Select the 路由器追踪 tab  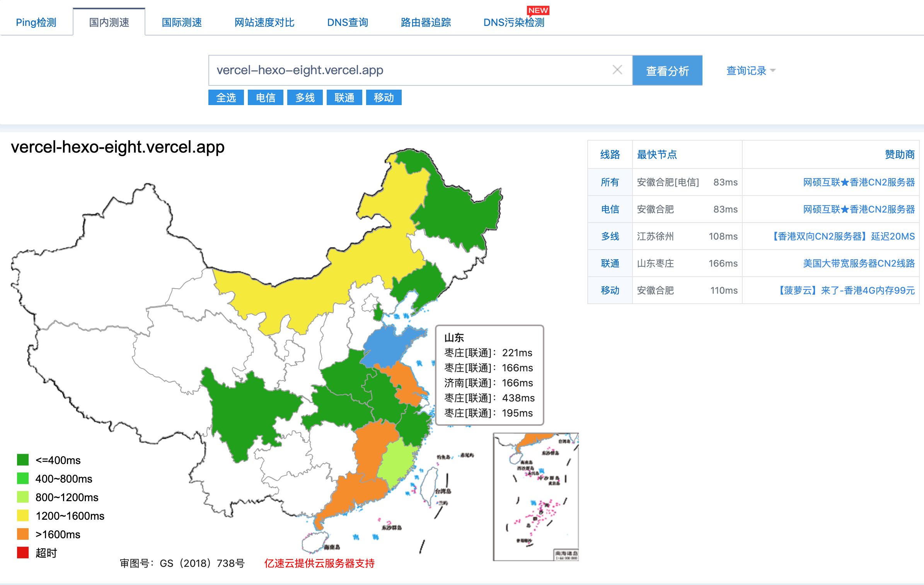coord(426,22)
